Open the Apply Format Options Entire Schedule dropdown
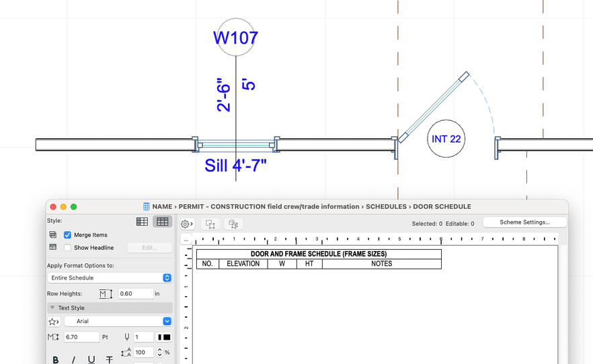The width and height of the screenshot is (593, 364). 110,278
